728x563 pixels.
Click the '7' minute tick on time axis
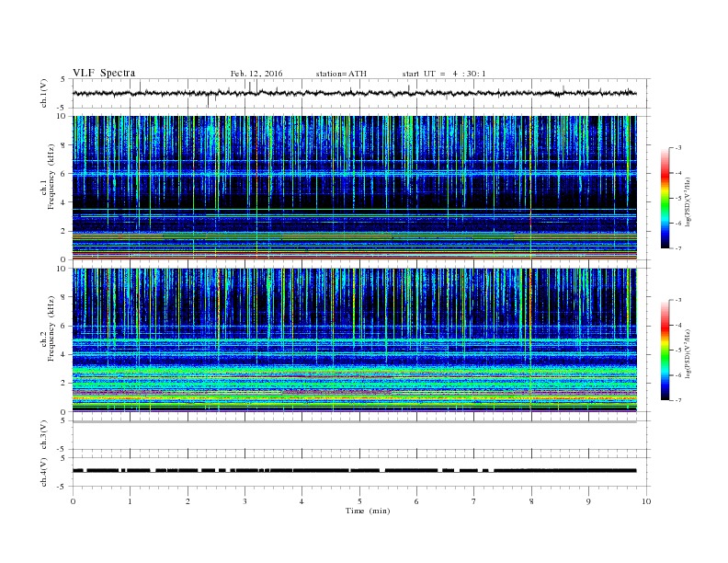point(474,501)
